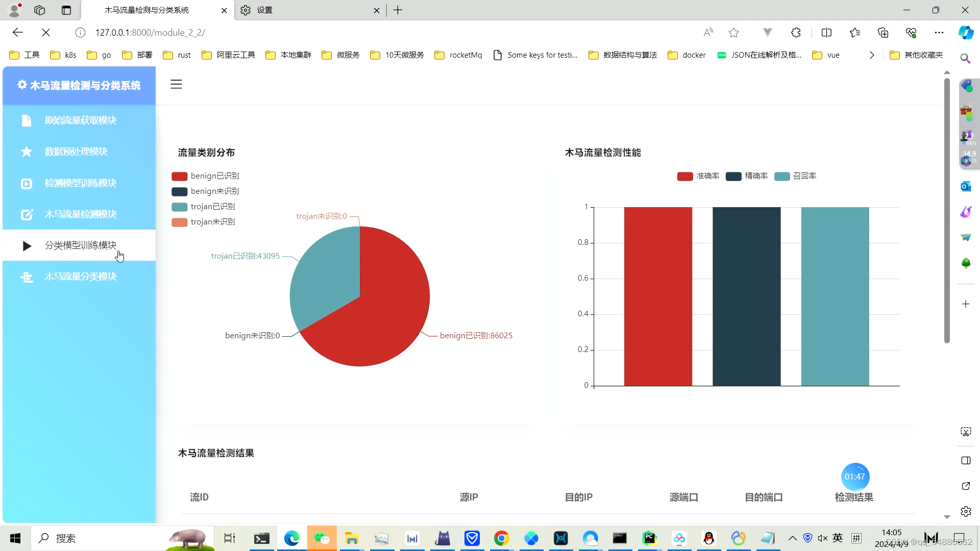
Task: Open a new browser tab
Action: [398, 10]
